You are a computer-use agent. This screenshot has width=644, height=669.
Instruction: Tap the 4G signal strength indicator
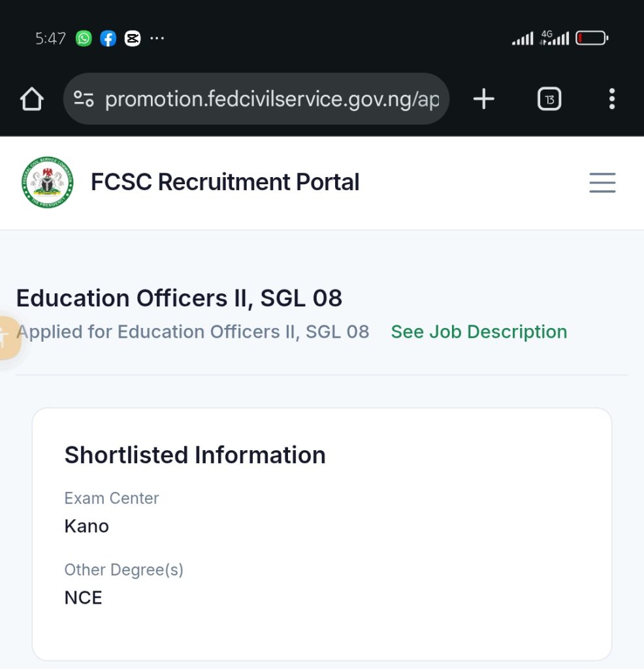(x=554, y=38)
